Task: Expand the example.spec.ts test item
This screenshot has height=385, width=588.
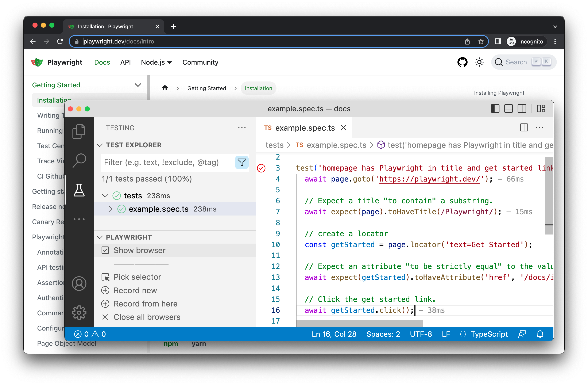Action: 111,209
